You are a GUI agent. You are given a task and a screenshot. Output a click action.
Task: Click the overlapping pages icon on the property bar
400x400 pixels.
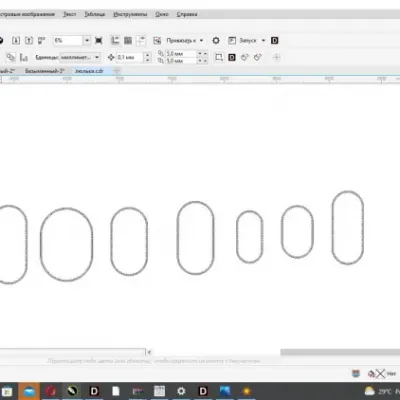point(11,57)
